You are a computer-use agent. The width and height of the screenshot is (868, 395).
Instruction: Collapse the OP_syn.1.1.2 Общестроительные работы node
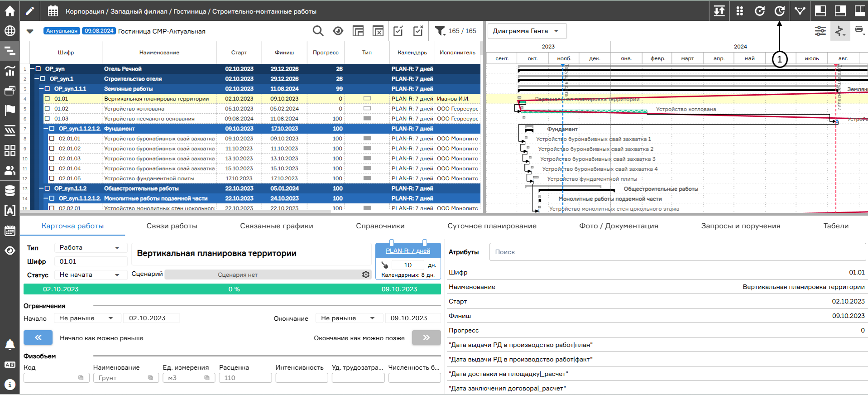(42, 188)
